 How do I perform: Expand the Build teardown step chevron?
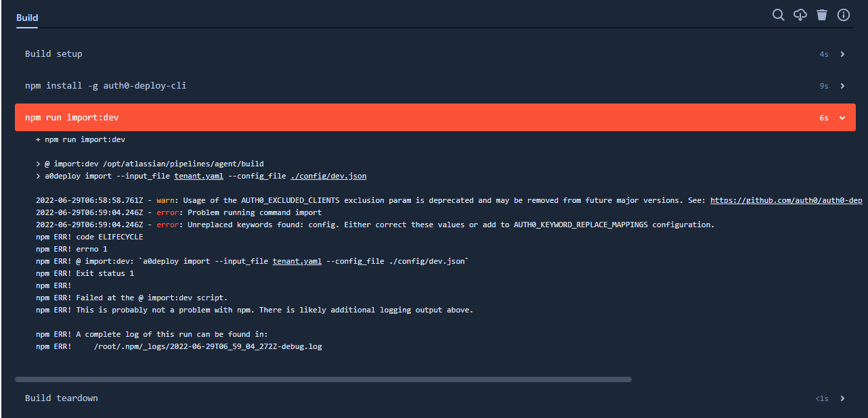pyautogui.click(x=842, y=398)
